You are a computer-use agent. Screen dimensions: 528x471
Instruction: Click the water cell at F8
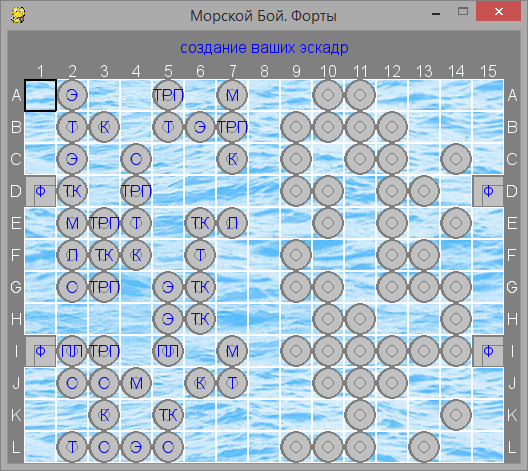point(264,255)
